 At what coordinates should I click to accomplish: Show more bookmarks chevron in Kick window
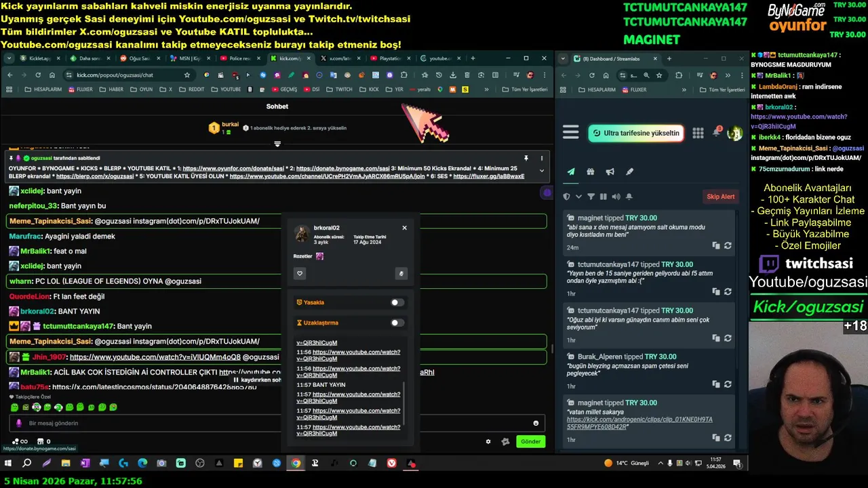pyautogui.click(x=486, y=89)
